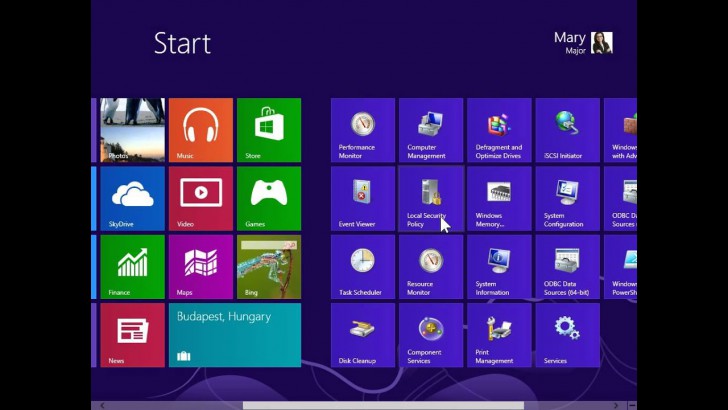Viewport: 728px width, 410px height.
Task: Click the zoom-out minus button in corner
Action: coord(632,406)
